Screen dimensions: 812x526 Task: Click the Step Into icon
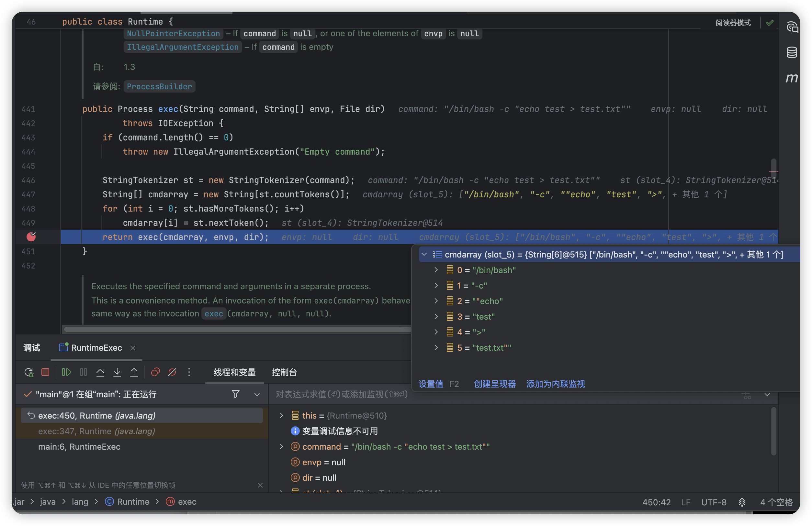[117, 372]
